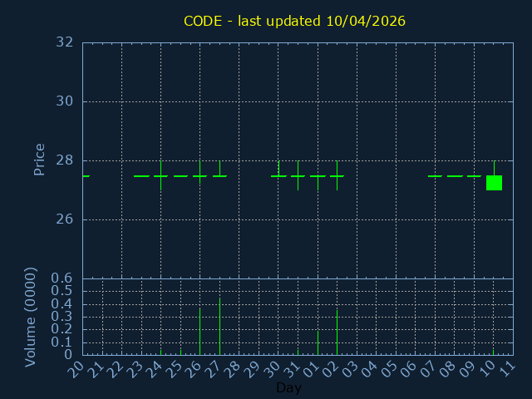The width and height of the screenshot is (532, 399).
Task: Click the filled green candlestick on day 10
Action: point(494,183)
